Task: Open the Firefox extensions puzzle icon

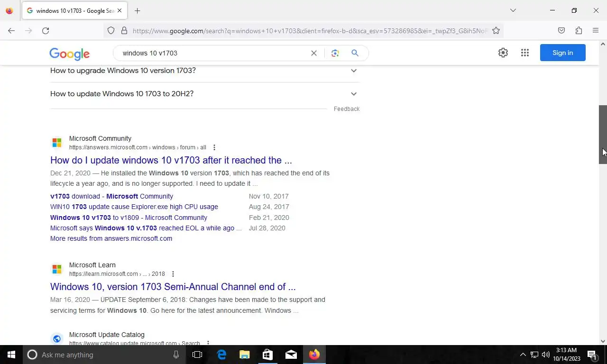Action: tap(579, 30)
